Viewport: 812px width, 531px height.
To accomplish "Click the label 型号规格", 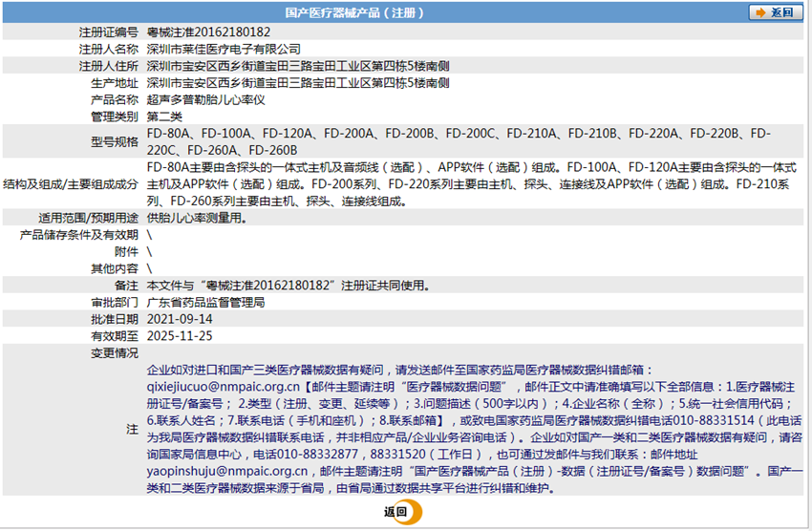I will (115, 141).
